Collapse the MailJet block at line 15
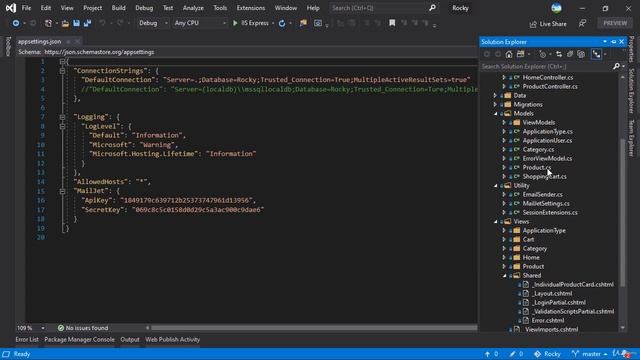The height and width of the screenshot is (360, 640). click(62, 191)
